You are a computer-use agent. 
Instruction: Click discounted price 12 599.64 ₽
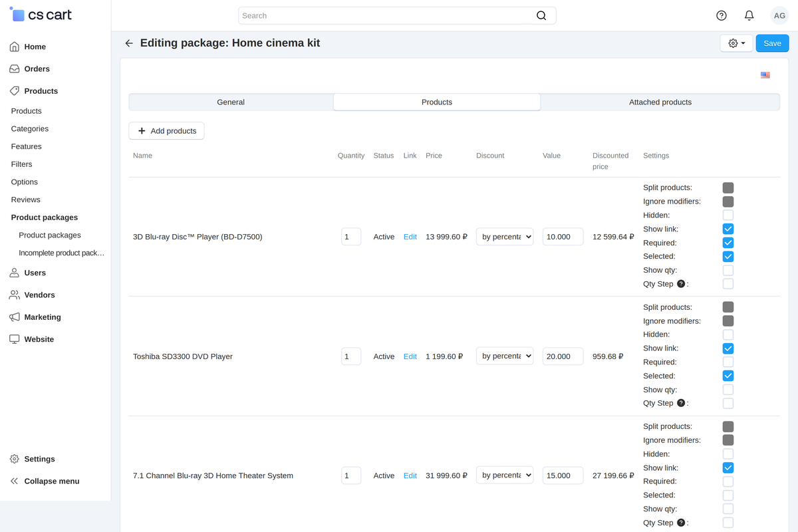tap(613, 237)
